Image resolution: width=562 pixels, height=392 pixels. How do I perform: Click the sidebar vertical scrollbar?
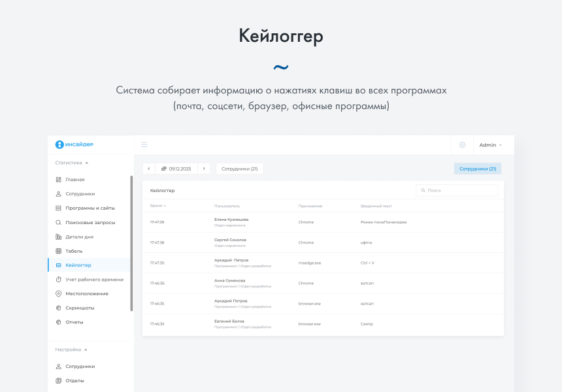click(131, 243)
